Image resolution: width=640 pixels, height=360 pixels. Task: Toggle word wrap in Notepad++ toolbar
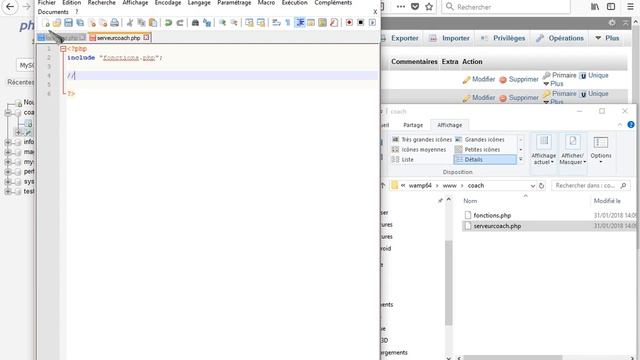click(276, 23)
